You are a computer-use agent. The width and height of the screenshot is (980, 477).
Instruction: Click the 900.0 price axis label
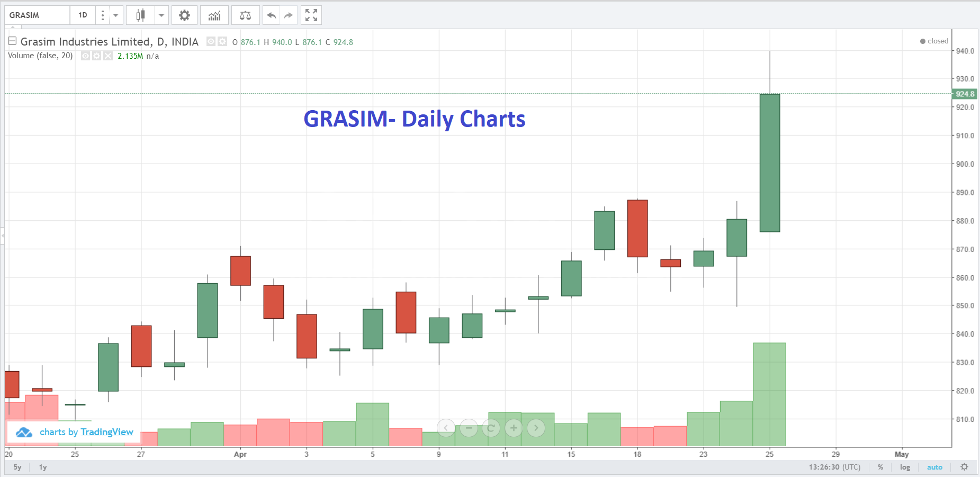click(965, 164)
